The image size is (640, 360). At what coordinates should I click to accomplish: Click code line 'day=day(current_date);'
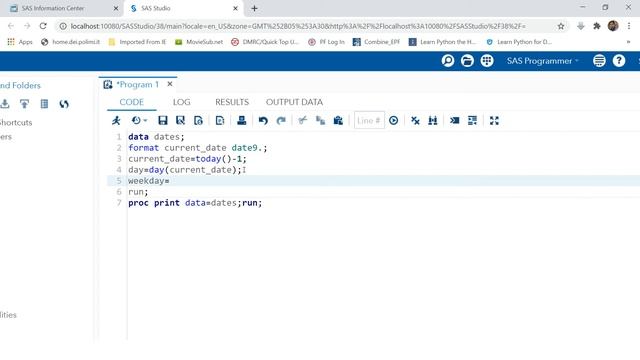185,170
